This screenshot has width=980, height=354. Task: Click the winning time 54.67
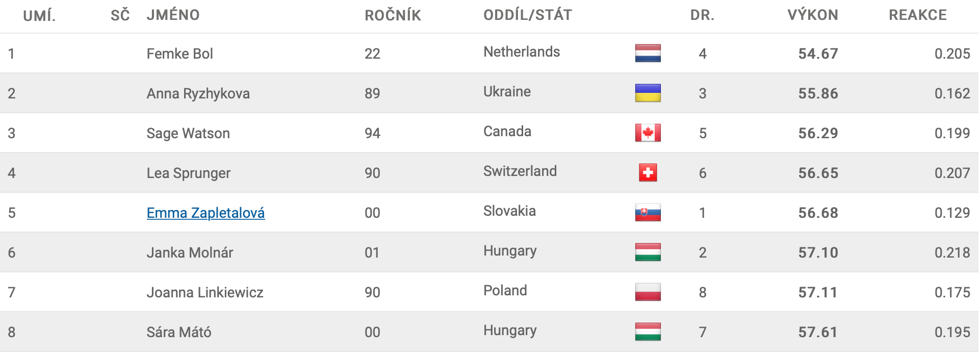[818, 54]
